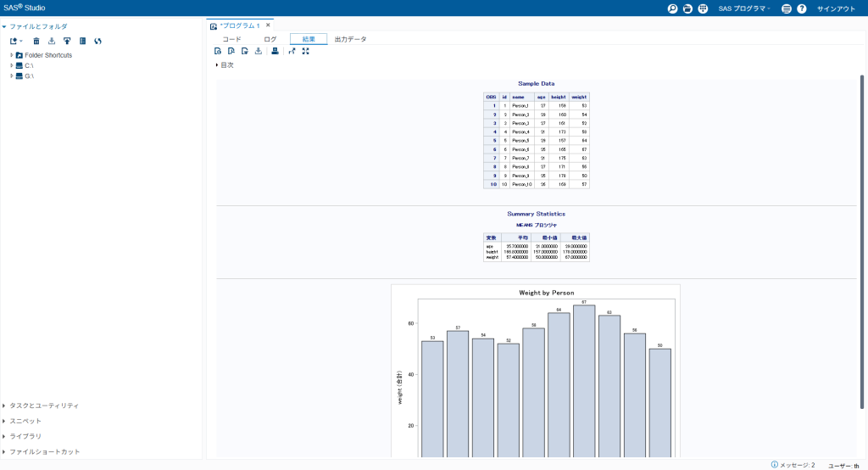Screen dimensions: 868x470
Task: Maximize the results view icon
Action: [305, 51]
